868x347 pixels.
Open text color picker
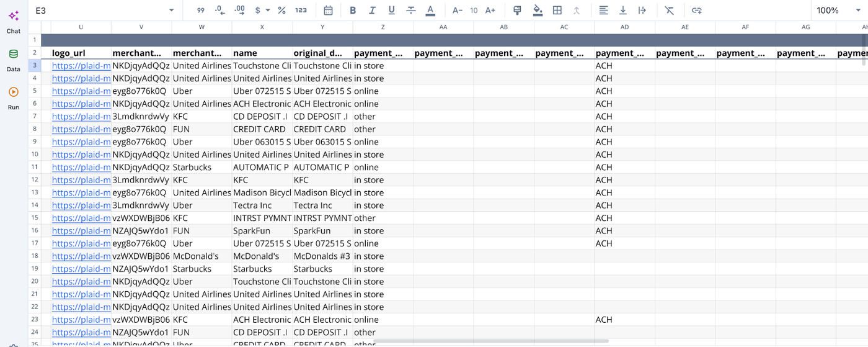(x=430, y=10)
